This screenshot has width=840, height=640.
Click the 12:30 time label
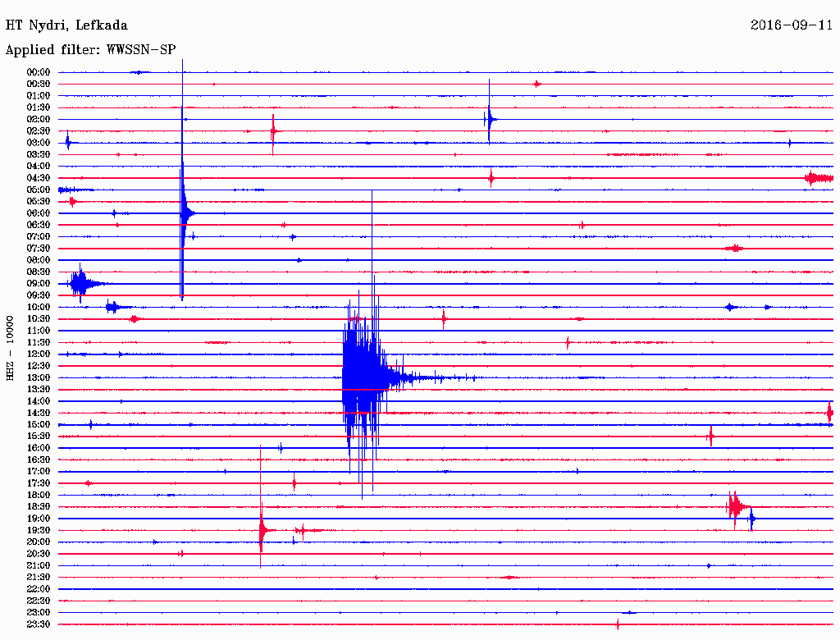39,366
